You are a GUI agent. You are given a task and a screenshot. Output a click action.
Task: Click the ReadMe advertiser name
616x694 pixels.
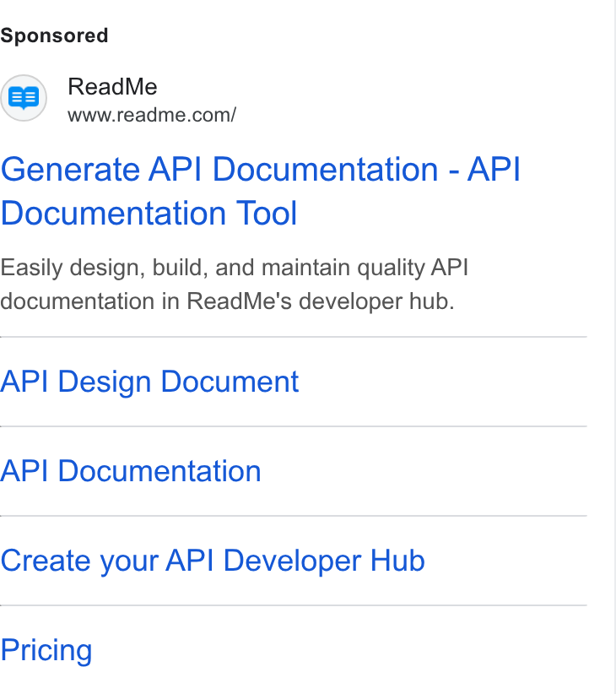(112, 86)
